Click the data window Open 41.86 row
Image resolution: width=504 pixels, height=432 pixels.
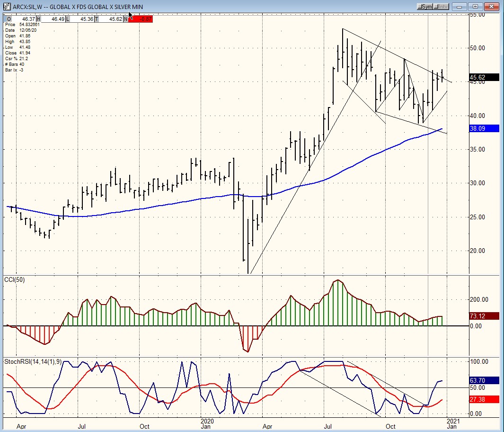click(18, 36)
